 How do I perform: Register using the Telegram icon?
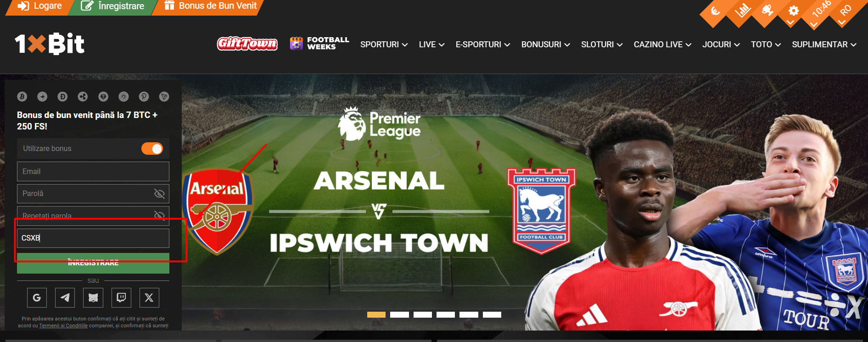tap(65, 298)
